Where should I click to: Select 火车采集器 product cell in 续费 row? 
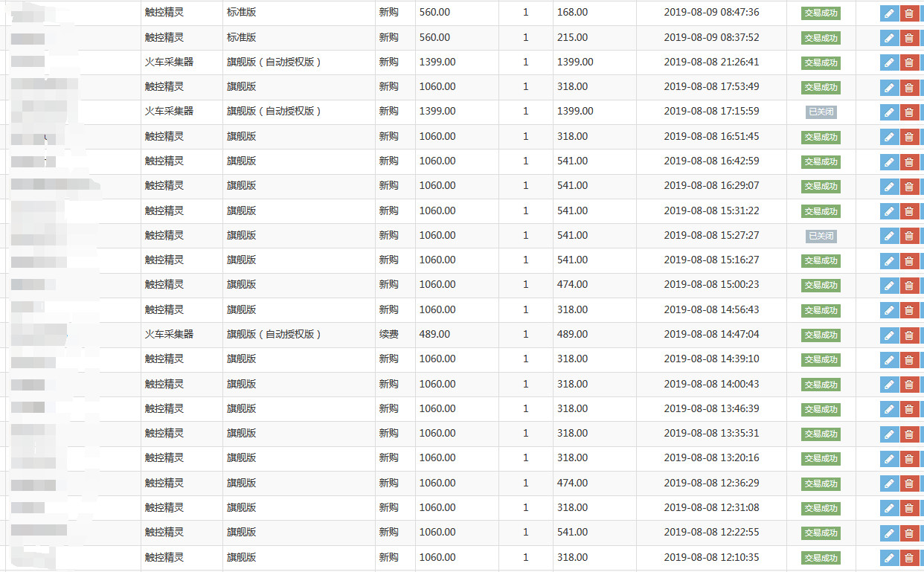tap(169, 334)
